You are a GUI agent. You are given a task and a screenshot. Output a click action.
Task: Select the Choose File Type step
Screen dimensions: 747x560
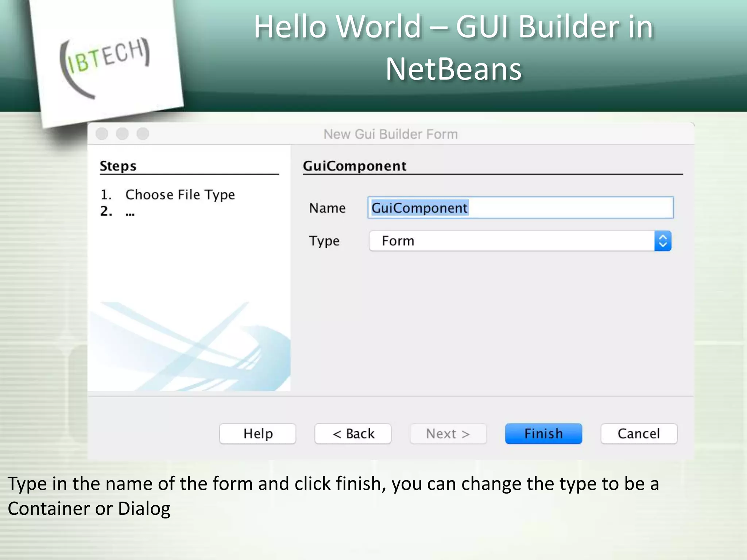click(180, 195)
